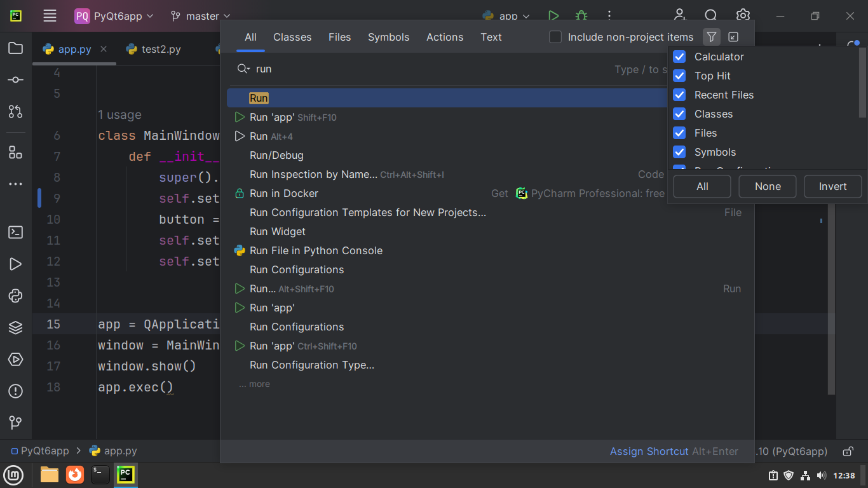Open the Pull Requests tool window
The height and width of the screenshot is (488, 868).
[x=16, y=112]
